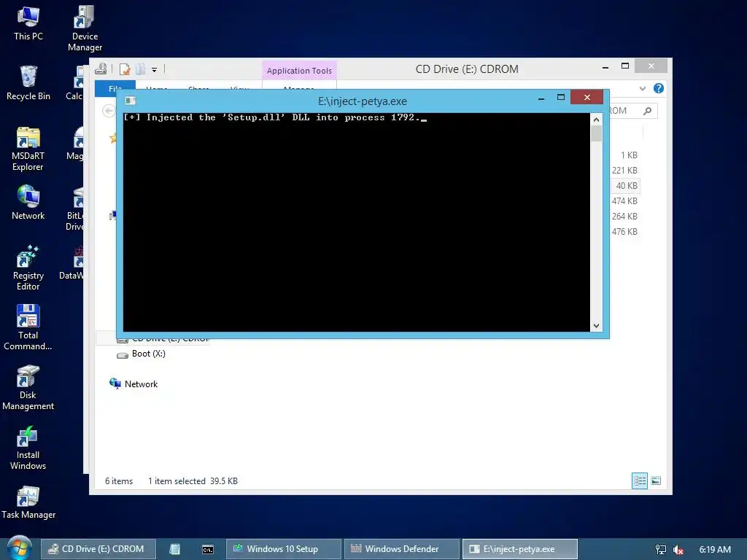The width and height of the screenshot is (747, 560).
Task: Launch Install Windows shortcut
Action: (x=28, y=448)
